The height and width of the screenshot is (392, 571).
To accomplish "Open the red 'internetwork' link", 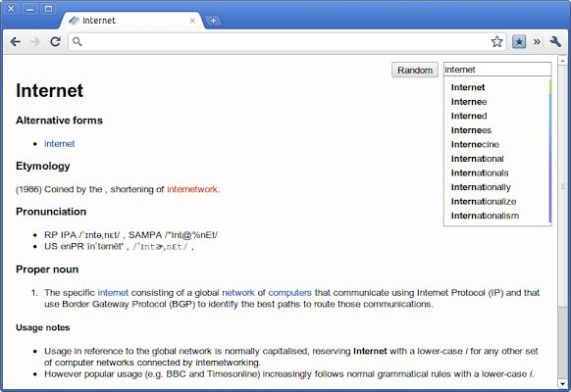I will [x=192, y=189].
